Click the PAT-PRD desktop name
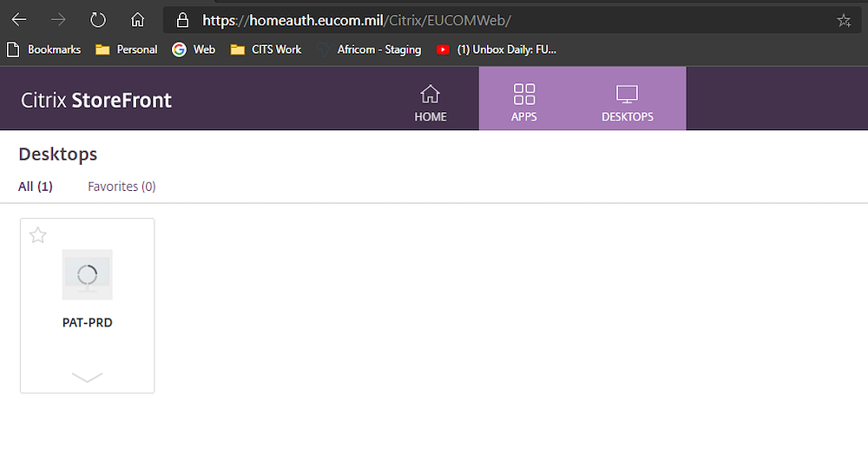The width and height of the screenshot is (868, 454). point(88,323)
